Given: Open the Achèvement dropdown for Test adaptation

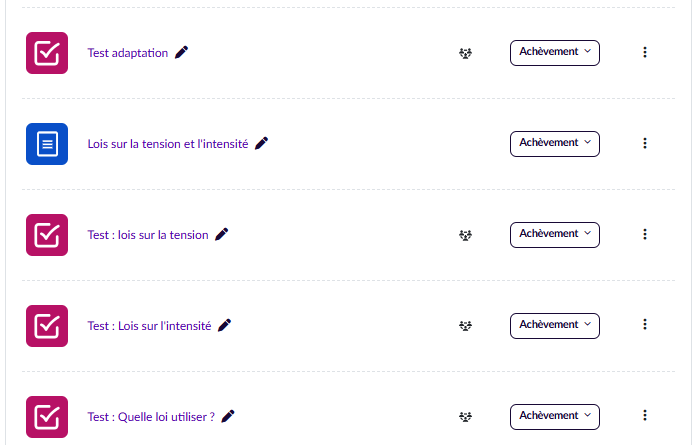Looking at the screenshot, I should tap(555, 52).
